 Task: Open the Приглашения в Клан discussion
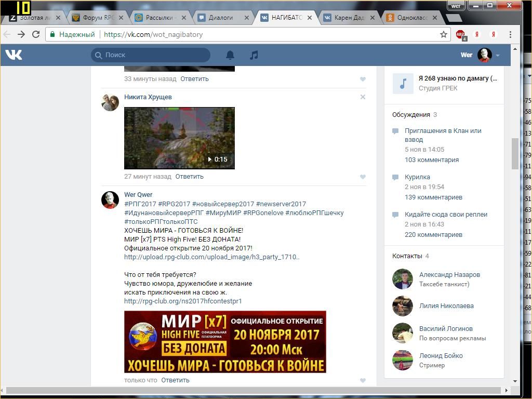click(x=443, y=135)
